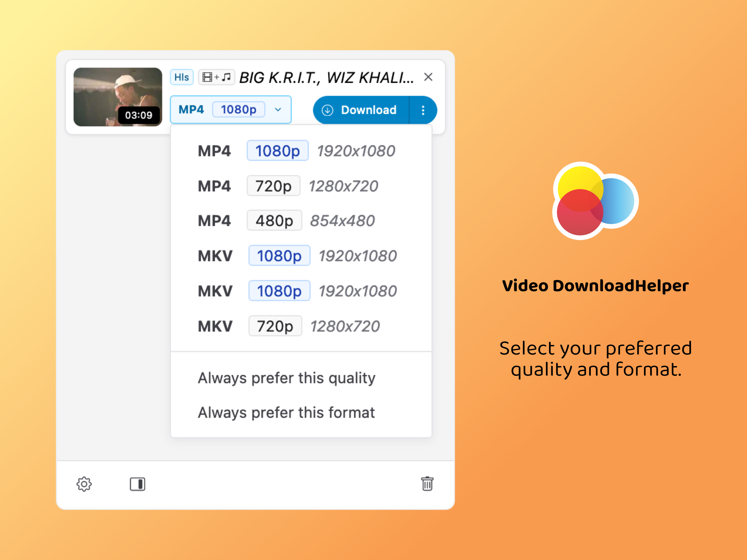Dismiss the detected video entry
Image resolution: width=747 pixels, height=560 pixels.
pos(428,77)
